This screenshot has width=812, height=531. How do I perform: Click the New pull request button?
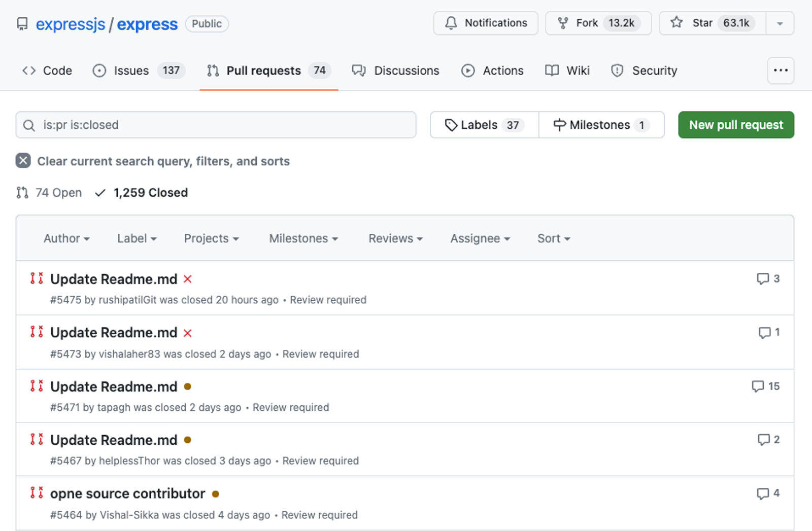(x=736, y=125)
